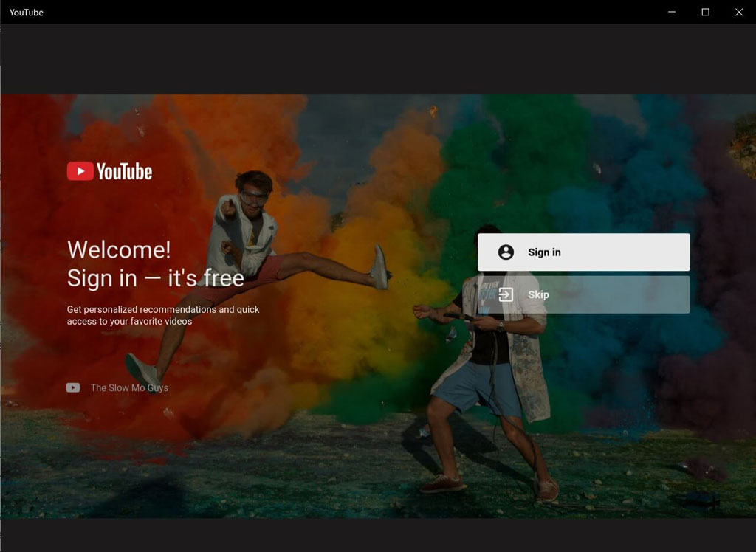This screenshot has height=552, width=756.
Task: Click the "Welcome!" heading text
Action: (119, 249)
